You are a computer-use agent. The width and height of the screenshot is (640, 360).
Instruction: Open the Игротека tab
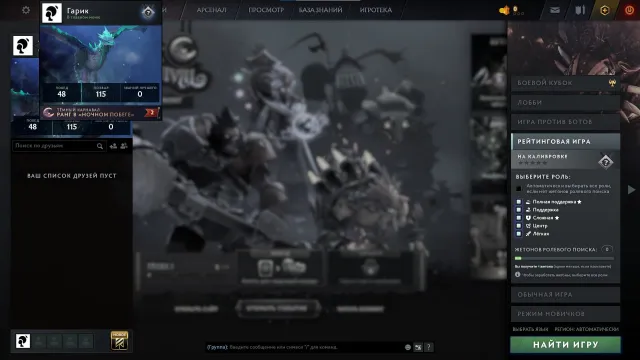pos(376,10)
